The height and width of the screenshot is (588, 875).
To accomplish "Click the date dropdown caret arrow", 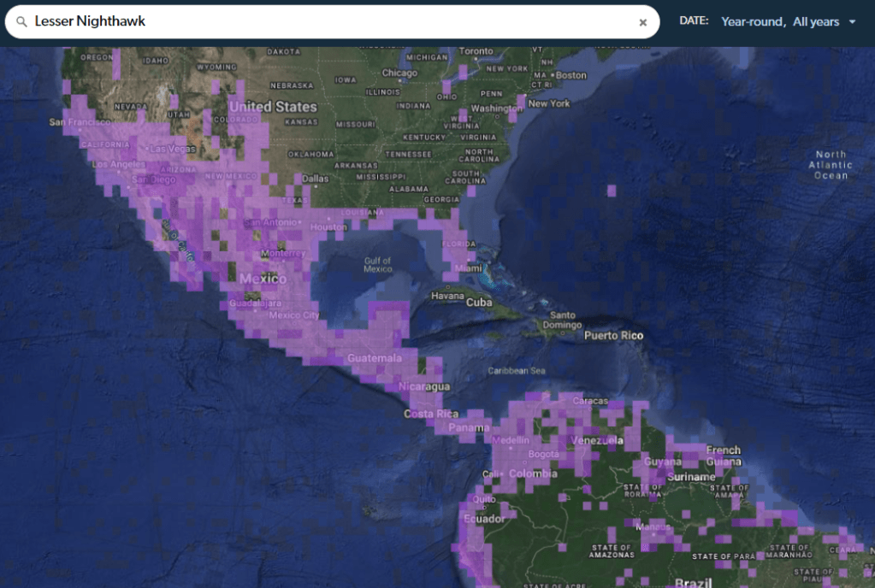I will coord(852,22).
